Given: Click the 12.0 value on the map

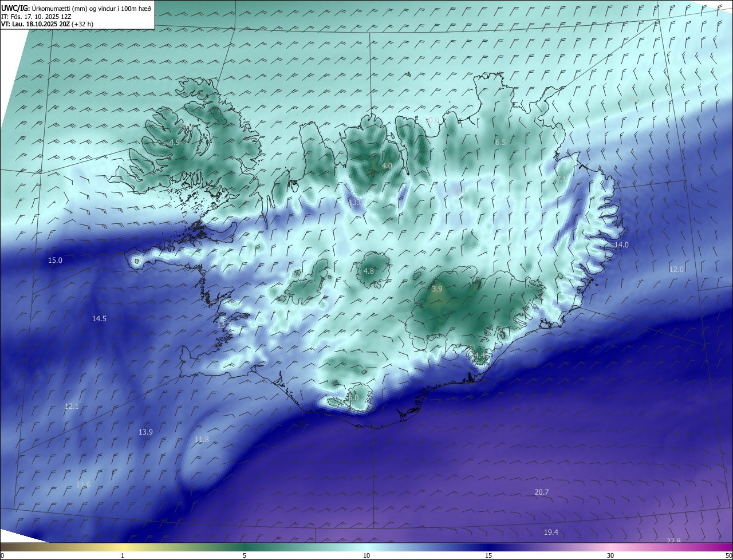Looking at the screenshot, I should point(677,269).
